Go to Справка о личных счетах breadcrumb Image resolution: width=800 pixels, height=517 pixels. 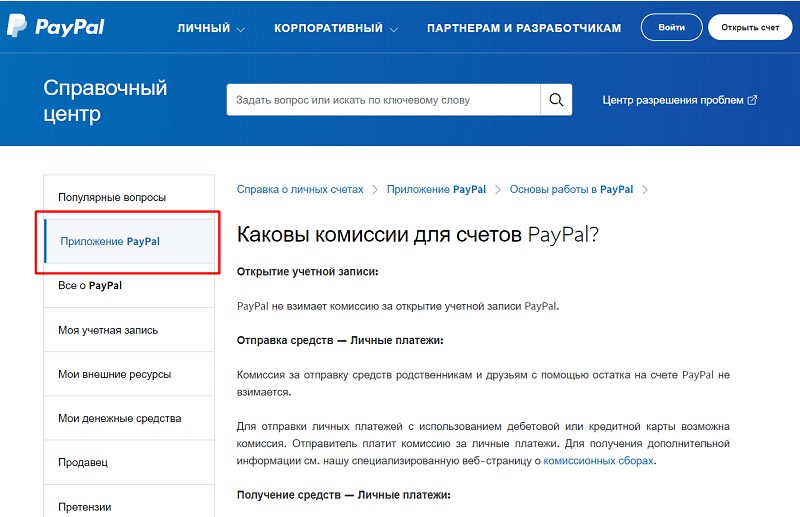300,189
